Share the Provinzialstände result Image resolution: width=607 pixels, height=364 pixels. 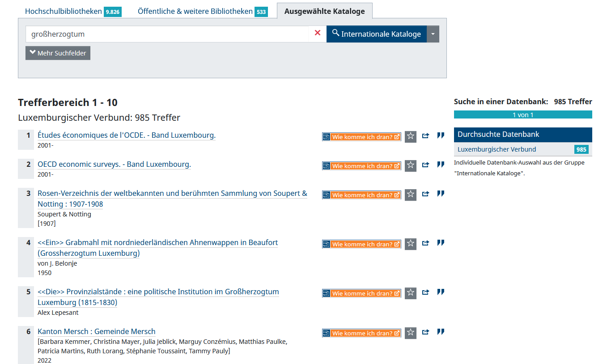pos(425,292)
